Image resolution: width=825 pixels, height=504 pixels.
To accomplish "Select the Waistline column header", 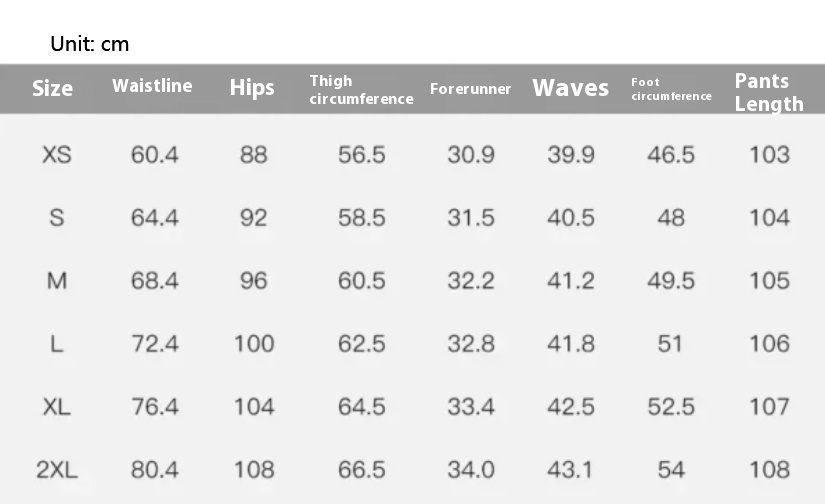I will click(x=152, y=86).
